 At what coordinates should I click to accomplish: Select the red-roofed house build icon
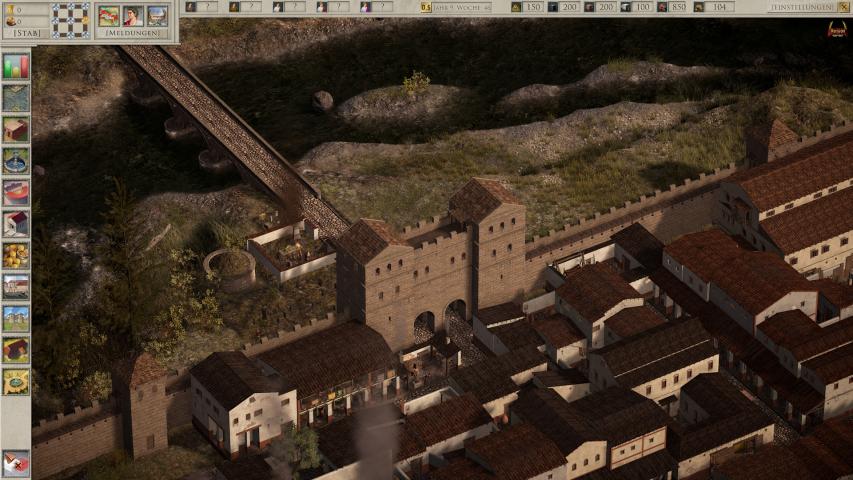point(16,129)
